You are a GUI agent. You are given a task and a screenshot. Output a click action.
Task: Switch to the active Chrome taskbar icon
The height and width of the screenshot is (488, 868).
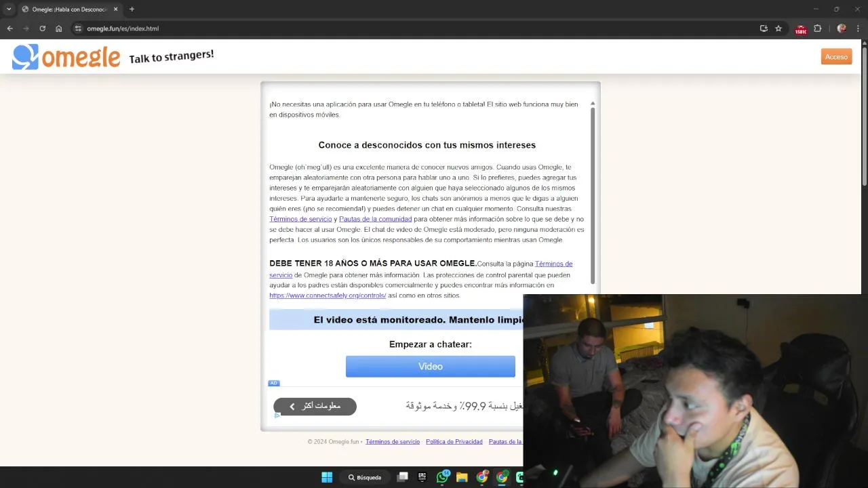click(502, 477)
